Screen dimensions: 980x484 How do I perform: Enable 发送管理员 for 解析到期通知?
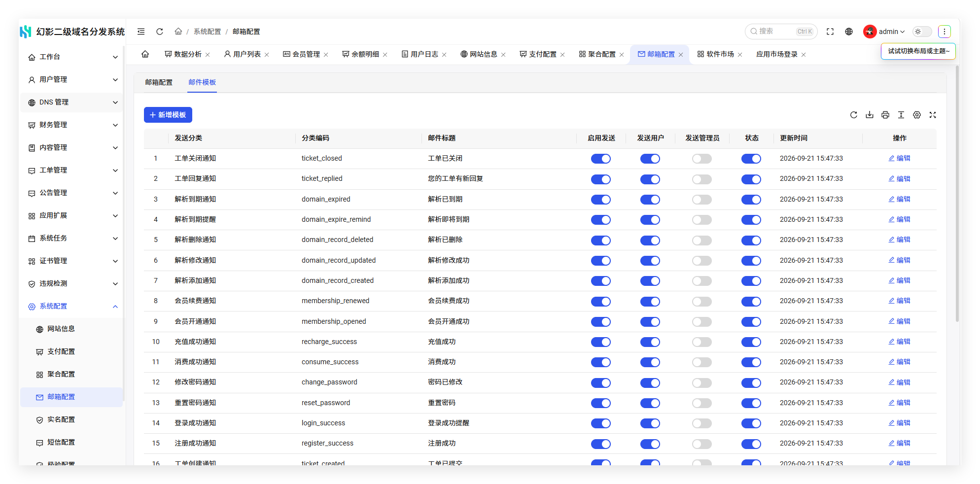coord(702,200)
